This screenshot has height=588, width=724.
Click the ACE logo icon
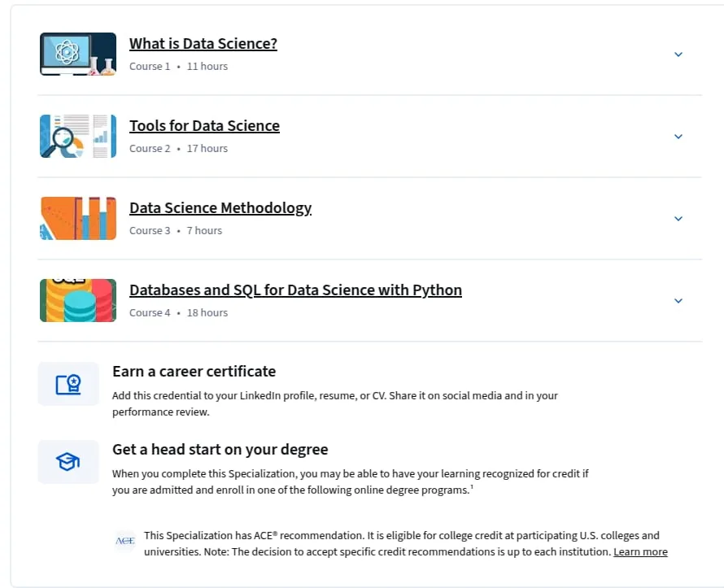pyautogui.click(x=125, y=541)
